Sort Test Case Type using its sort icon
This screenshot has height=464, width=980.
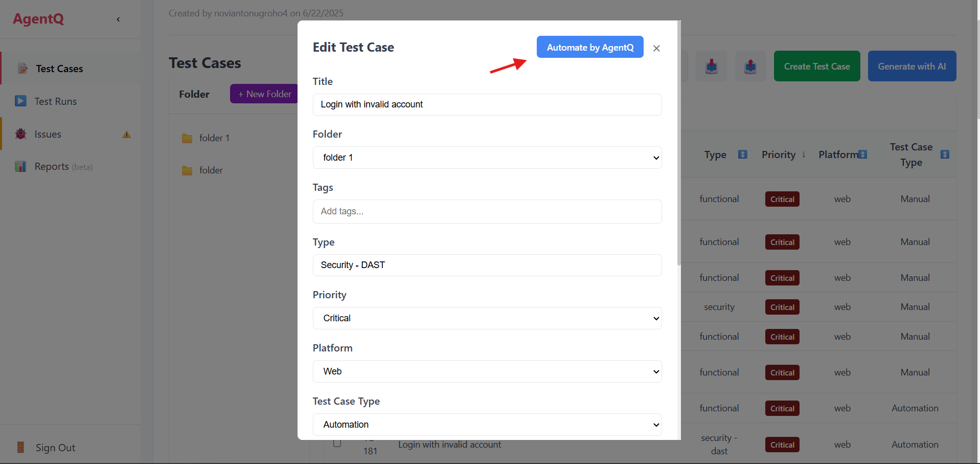tap(945, 153)
